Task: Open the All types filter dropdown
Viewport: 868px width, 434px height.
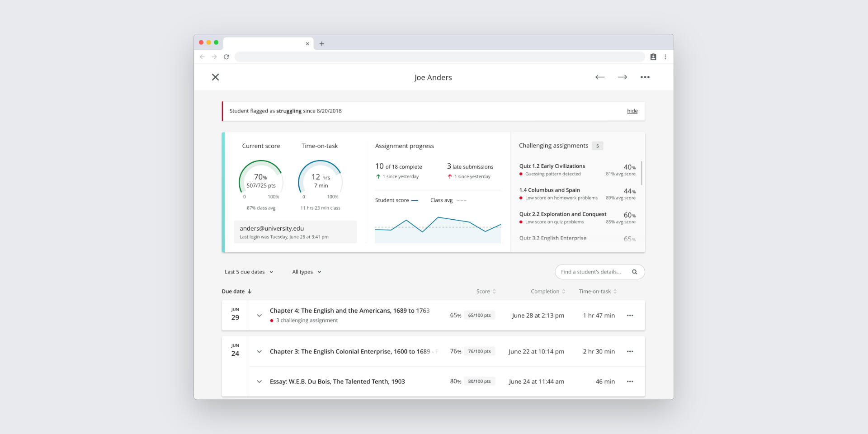Action: pyautogui.click(x=307, y=272)
